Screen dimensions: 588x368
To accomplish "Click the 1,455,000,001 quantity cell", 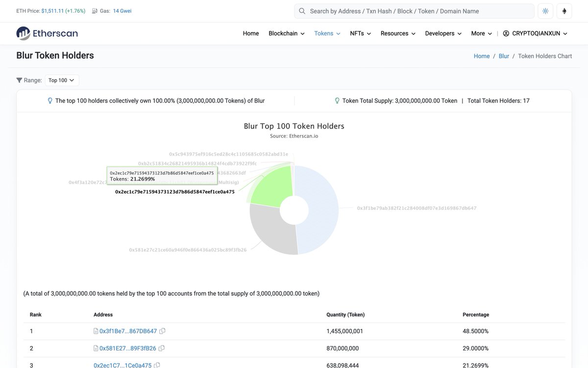I will click(x=344, y=331).
